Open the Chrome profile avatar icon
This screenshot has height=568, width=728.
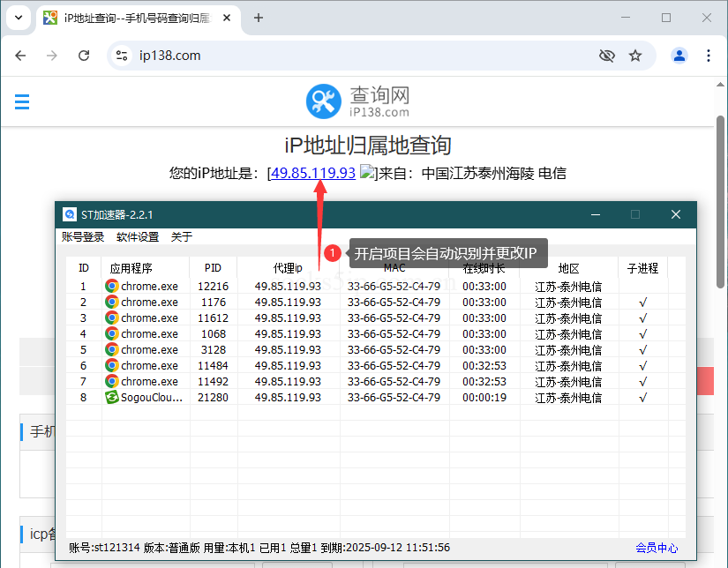point(679,55)
